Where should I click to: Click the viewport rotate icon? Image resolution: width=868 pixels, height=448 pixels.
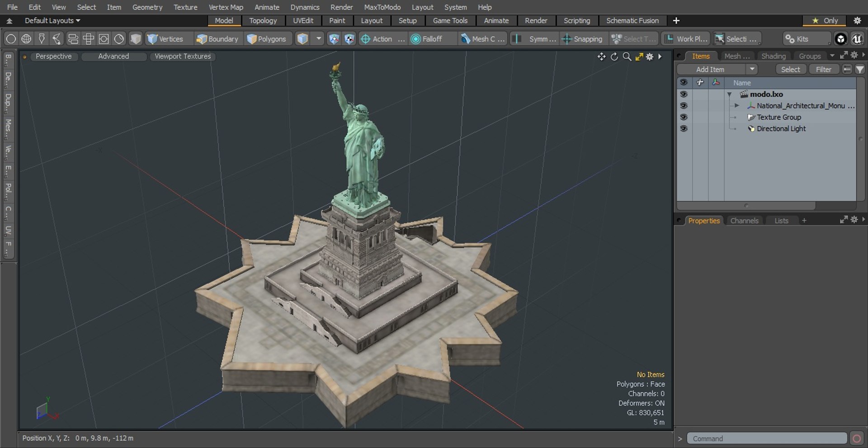click(x=614, y=57)
